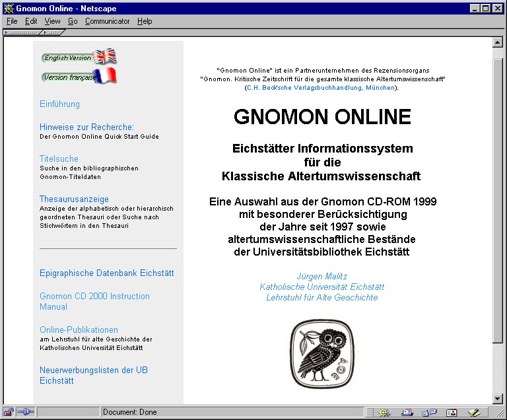507x420 pixels.
Task: Click the GNOMON ONLINE heading text
Action: (322, 116)
